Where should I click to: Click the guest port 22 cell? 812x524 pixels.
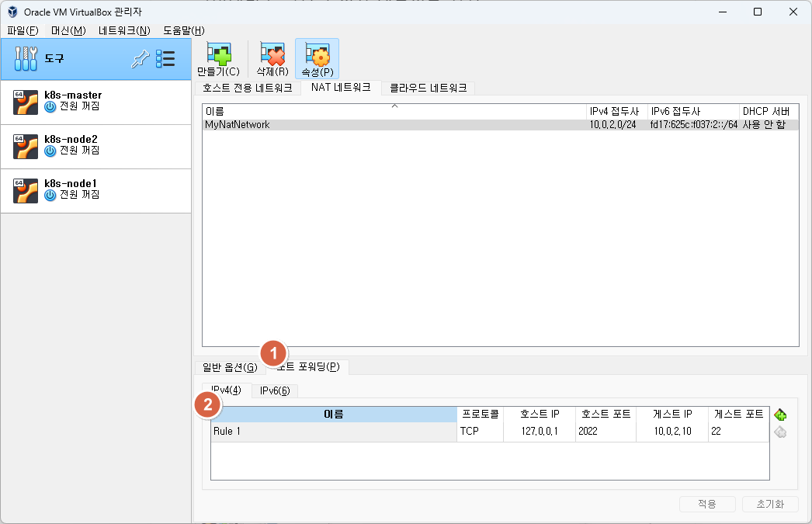coord(738,432)
